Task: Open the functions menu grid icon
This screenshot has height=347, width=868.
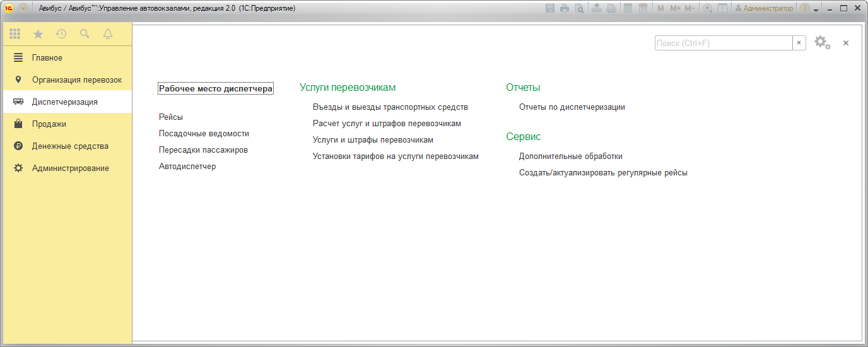Action: 15,34
